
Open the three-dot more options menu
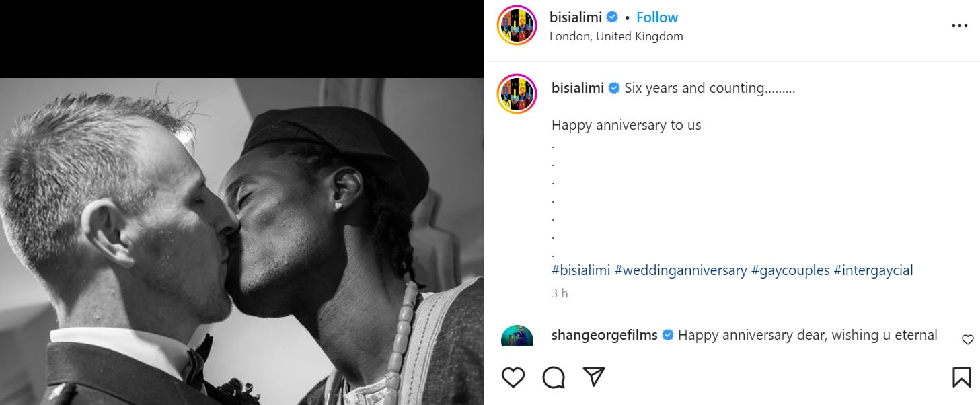coord(959,26)
